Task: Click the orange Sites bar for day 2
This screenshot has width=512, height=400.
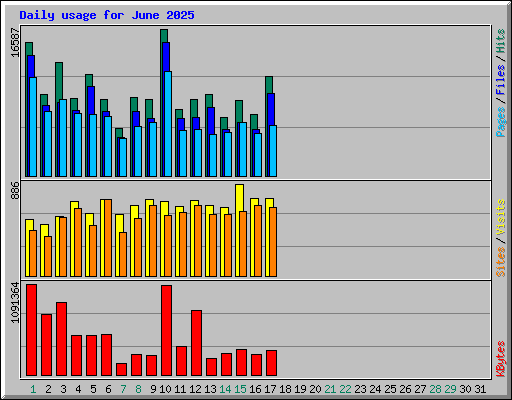Action: [48, 257]
